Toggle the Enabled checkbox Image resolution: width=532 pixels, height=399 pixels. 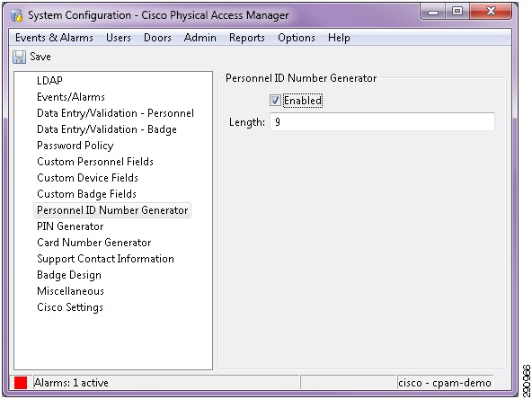[275, 101]
